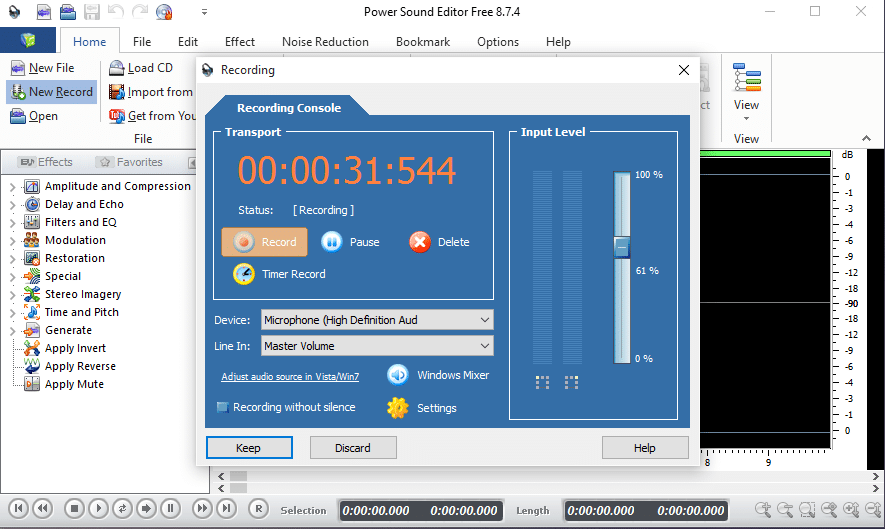Click the open file folder icon in title bar
The width and height of the screenshot is (885, 529).
point(68,11)
